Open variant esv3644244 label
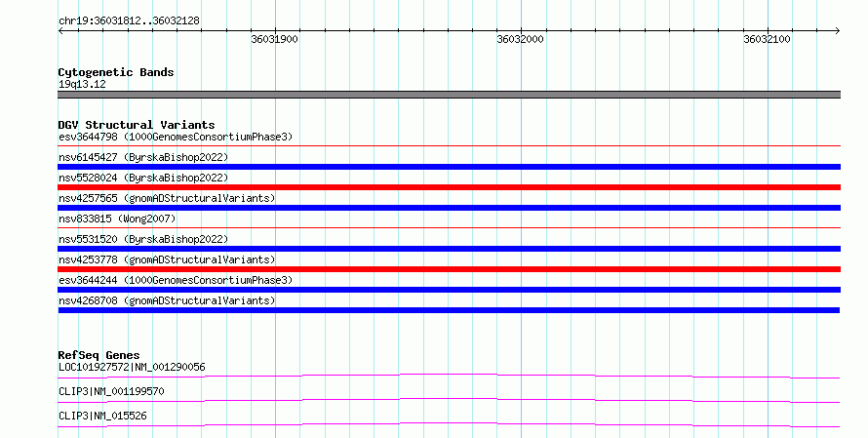The image size is (868, 438). [x=176, y=280]
